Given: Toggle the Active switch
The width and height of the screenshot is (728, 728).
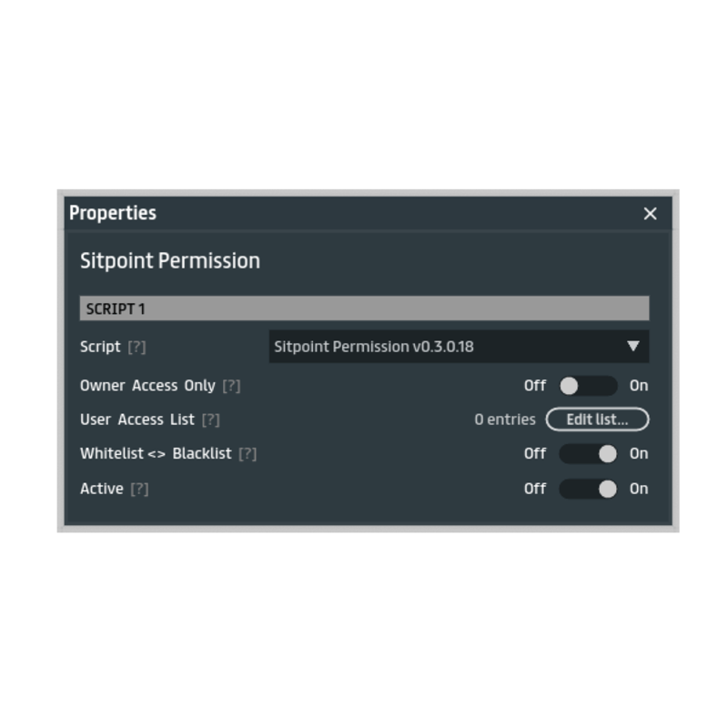Looking at the screenshot, I should pyautogui.click(x=588, y=489).
